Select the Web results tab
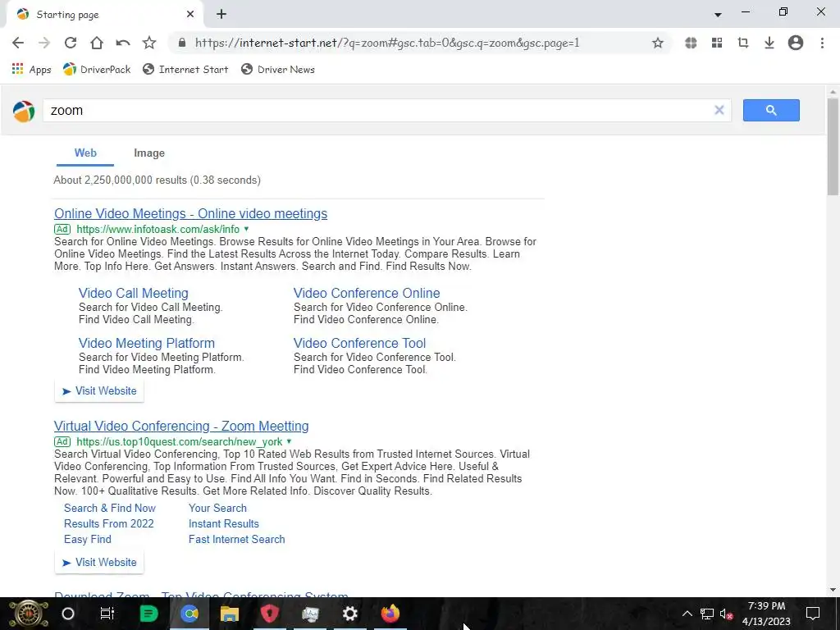 pyautogui.click(x=85, y=153)
